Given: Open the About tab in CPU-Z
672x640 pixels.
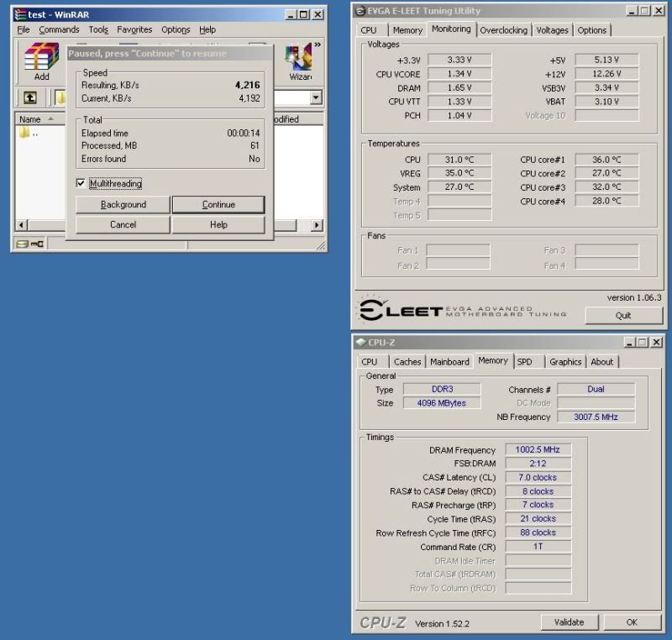Looking at the screenshot, I should (601, 362).
